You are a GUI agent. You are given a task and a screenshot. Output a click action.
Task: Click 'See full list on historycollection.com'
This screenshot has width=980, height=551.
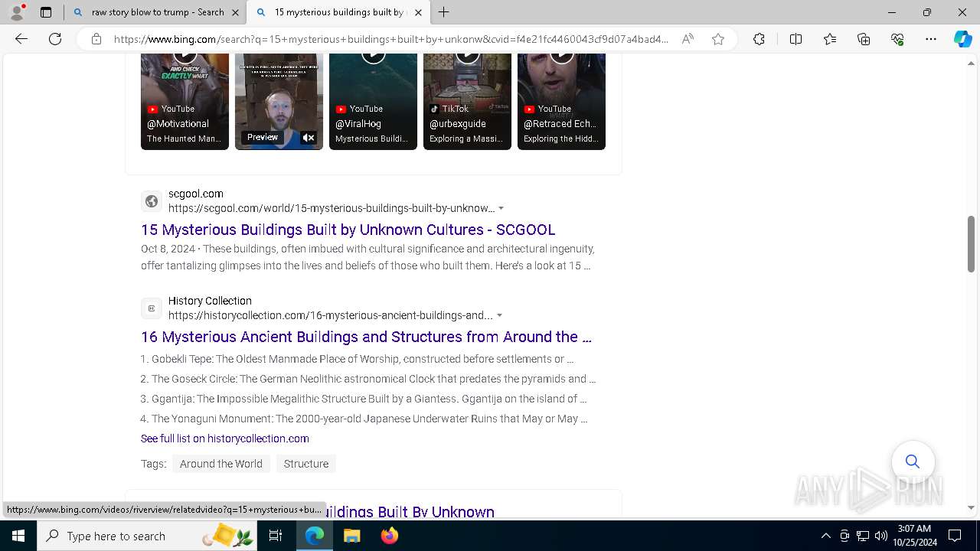pos(225,439)
